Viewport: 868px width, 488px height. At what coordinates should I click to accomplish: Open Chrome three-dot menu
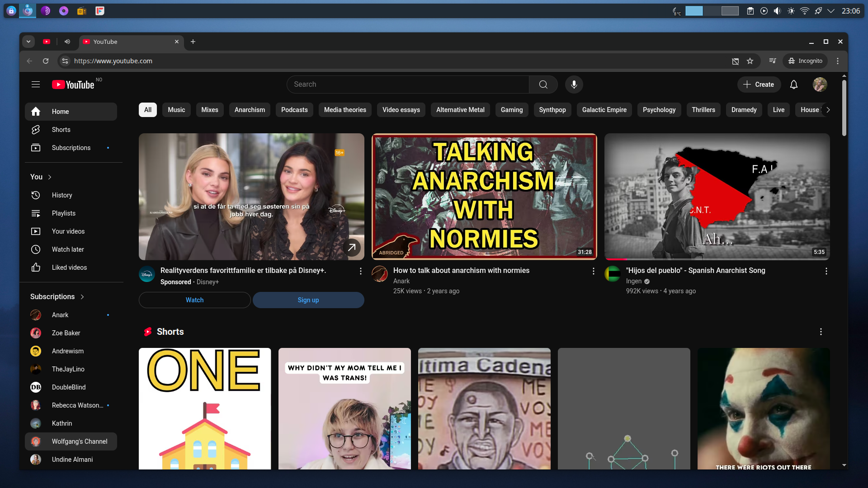tap(838, 61)
